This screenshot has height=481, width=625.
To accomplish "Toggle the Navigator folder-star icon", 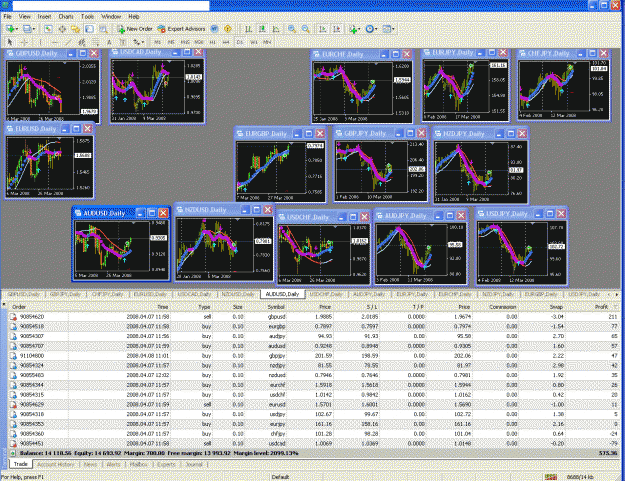I will tap(75, 29).
